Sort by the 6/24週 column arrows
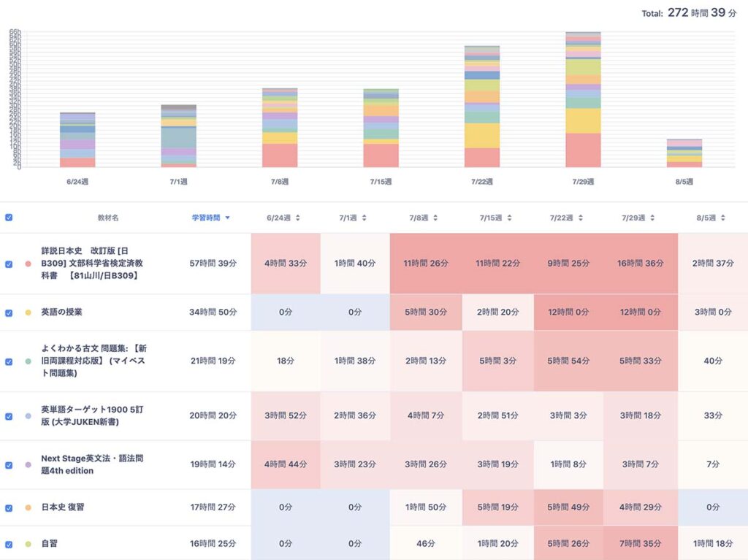This screenshot has height=560, width=748. pyautogui.click(x=298, y=218)
